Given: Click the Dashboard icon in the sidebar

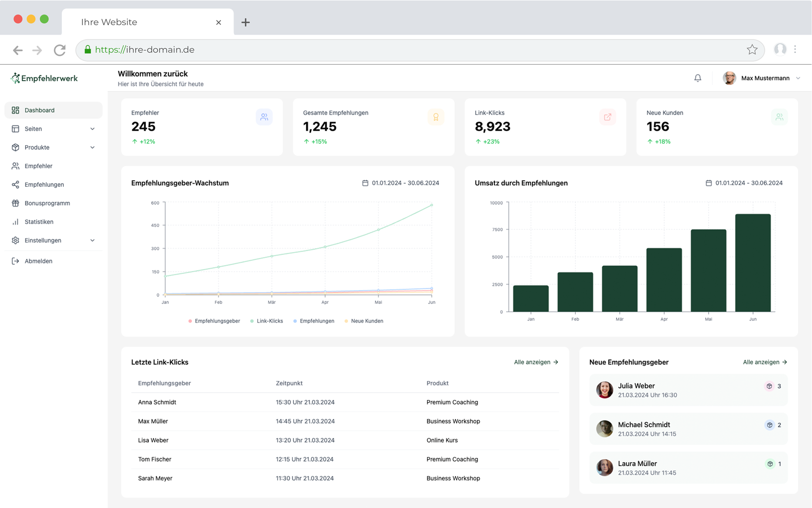Looking at the screenshot, I should (15, 110).
